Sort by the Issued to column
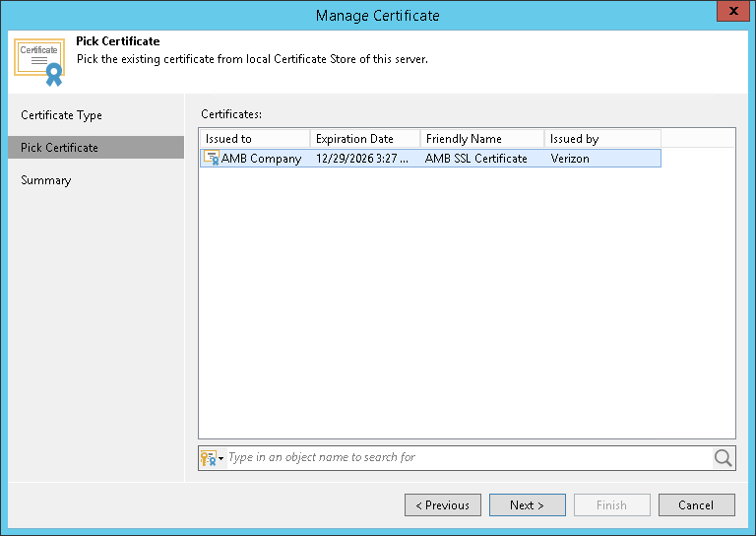 pyautogui.click(x=254, y=139)
